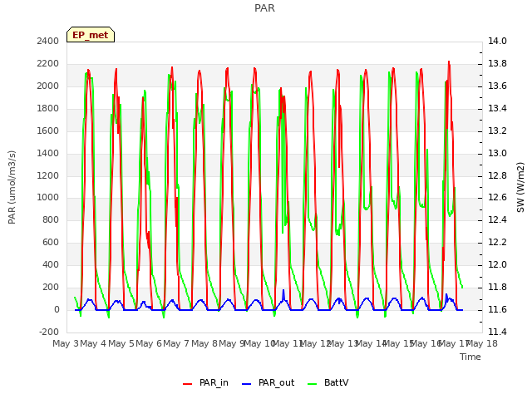Click the May 3 x-axis tick label
The width and height of the screenshot is (532, 399).
[x=66, y=343]
